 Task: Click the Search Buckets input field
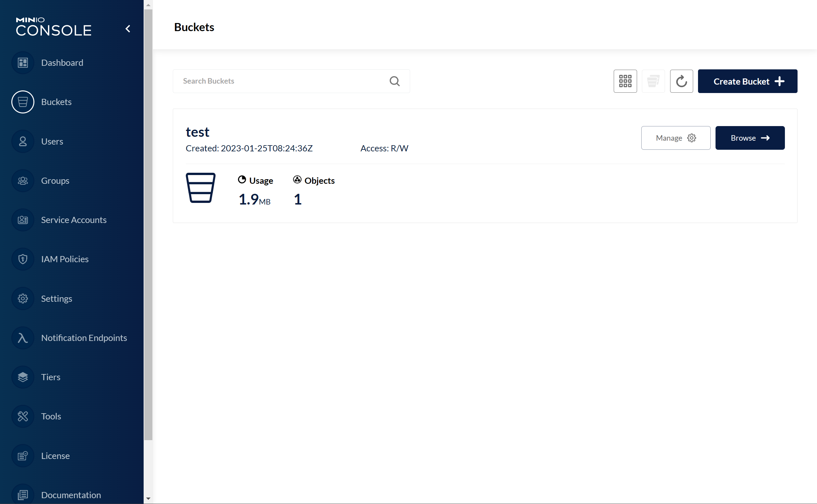coord(283,81)
